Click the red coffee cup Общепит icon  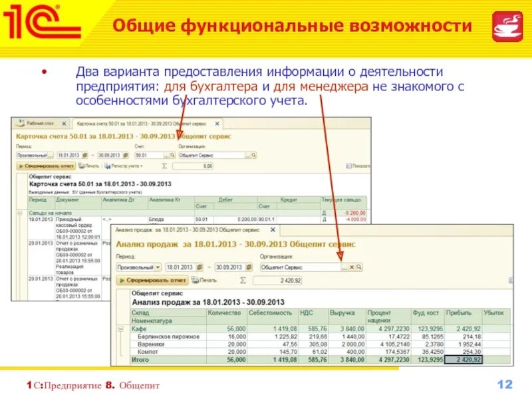click(507, 27)
